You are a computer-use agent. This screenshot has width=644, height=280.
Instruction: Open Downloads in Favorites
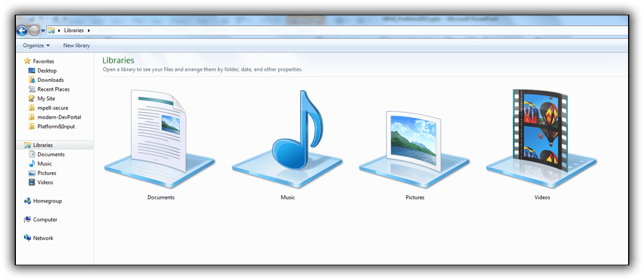(x=51, y=80)
